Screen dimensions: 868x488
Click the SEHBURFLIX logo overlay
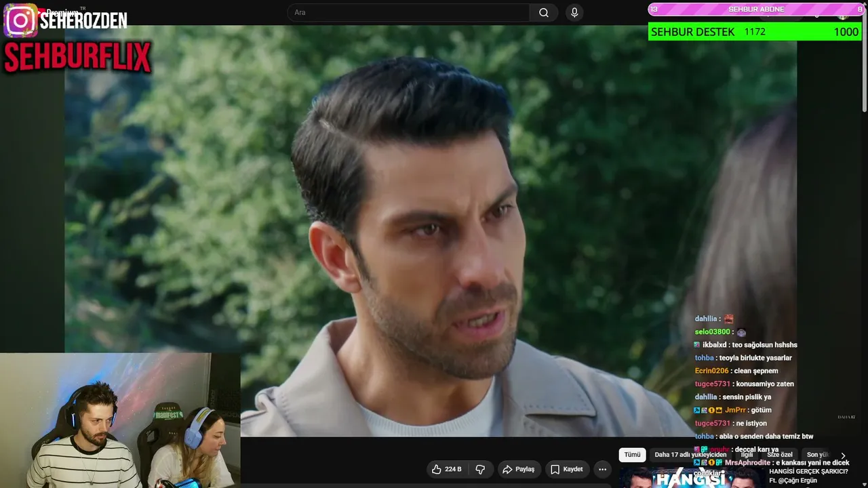pyautogui.click(x=77, y=57)
